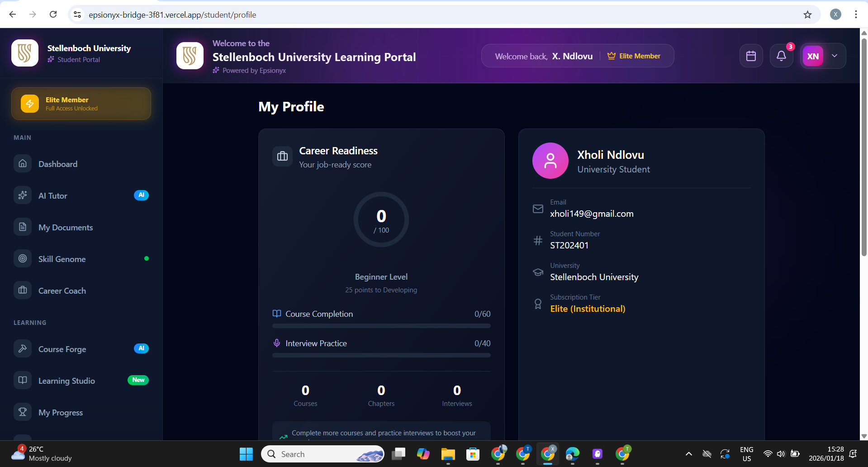Go to My Progress page
The image size is (868, 467).
pos(81,412)
